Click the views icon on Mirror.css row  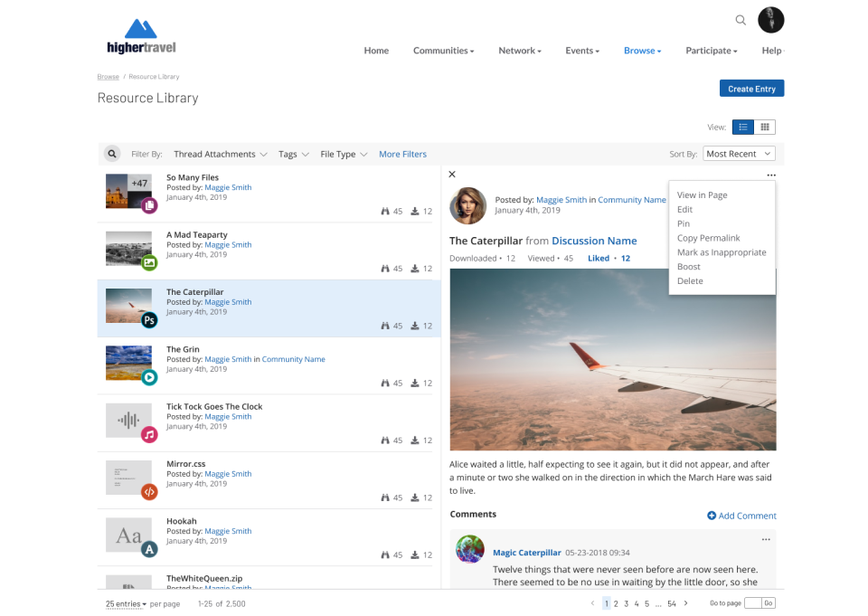click(x=385, y=498)
